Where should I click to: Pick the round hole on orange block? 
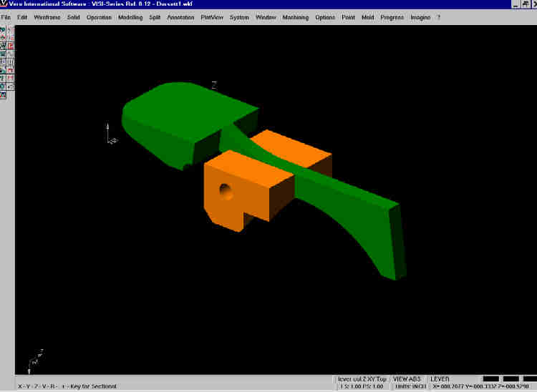pos(226,192)
